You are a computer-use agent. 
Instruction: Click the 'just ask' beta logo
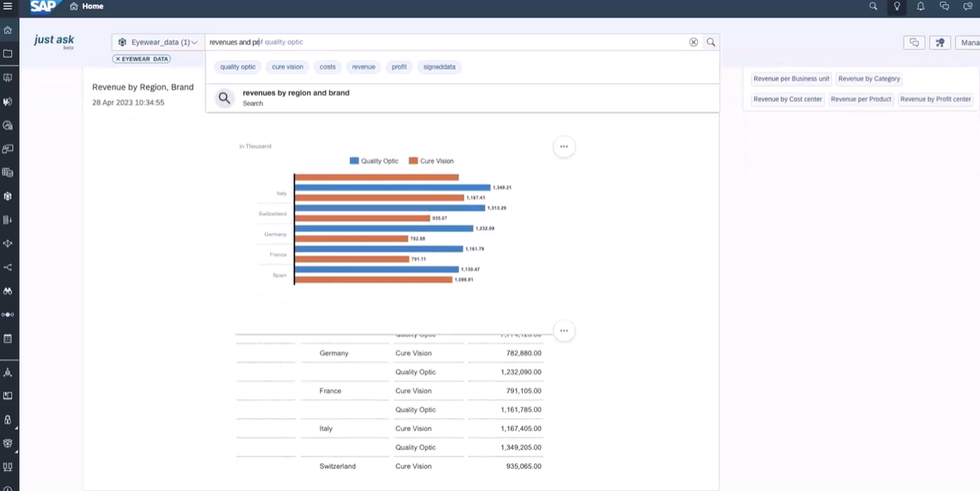click(54, 41)
